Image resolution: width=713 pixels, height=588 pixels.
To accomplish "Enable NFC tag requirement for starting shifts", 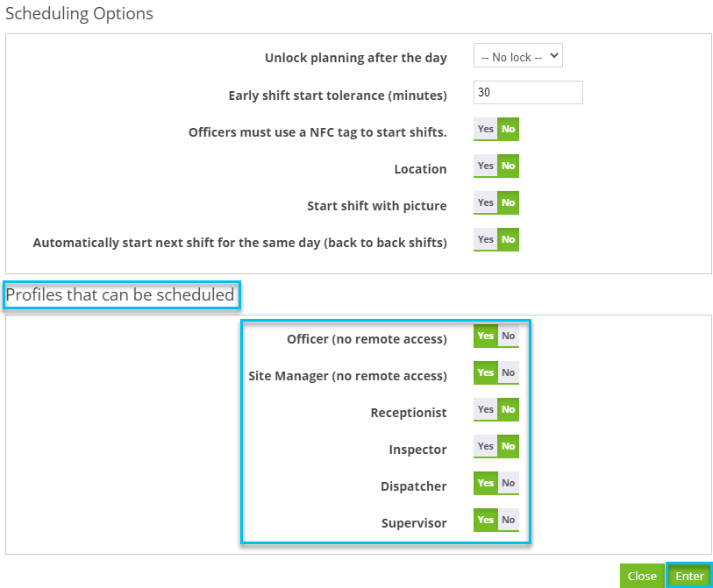I will 485,129.
